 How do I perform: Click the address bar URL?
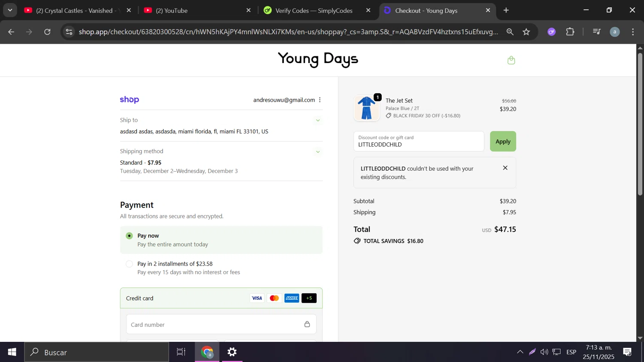point(289,32)
